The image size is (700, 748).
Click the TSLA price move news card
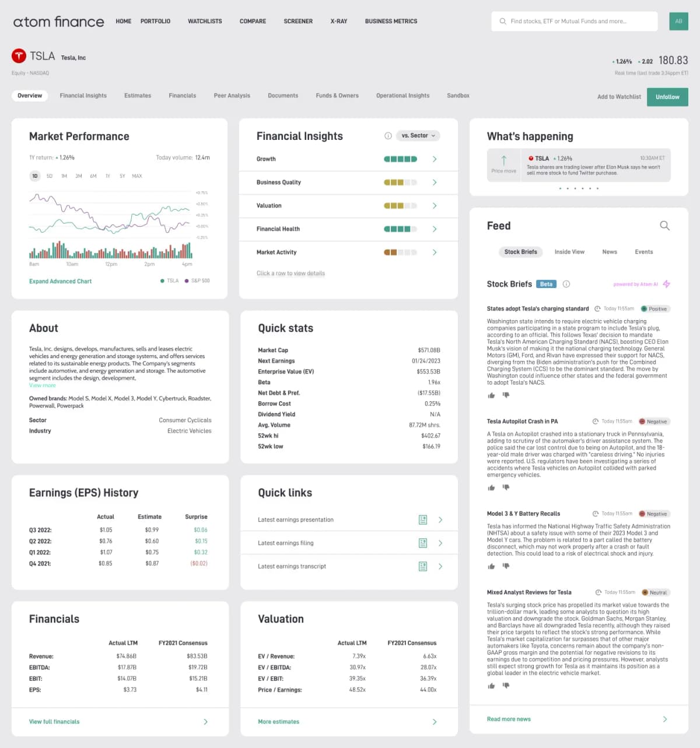point(579,165)
